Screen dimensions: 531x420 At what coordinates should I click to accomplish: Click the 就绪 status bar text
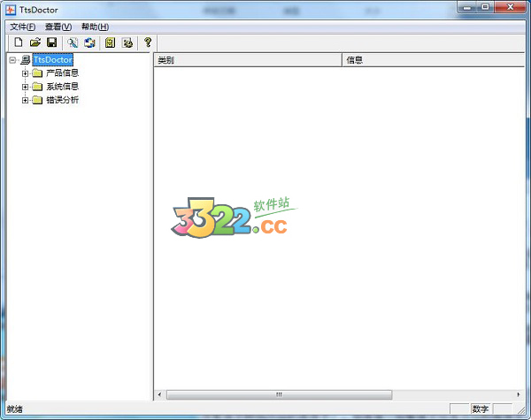point(14,409)
